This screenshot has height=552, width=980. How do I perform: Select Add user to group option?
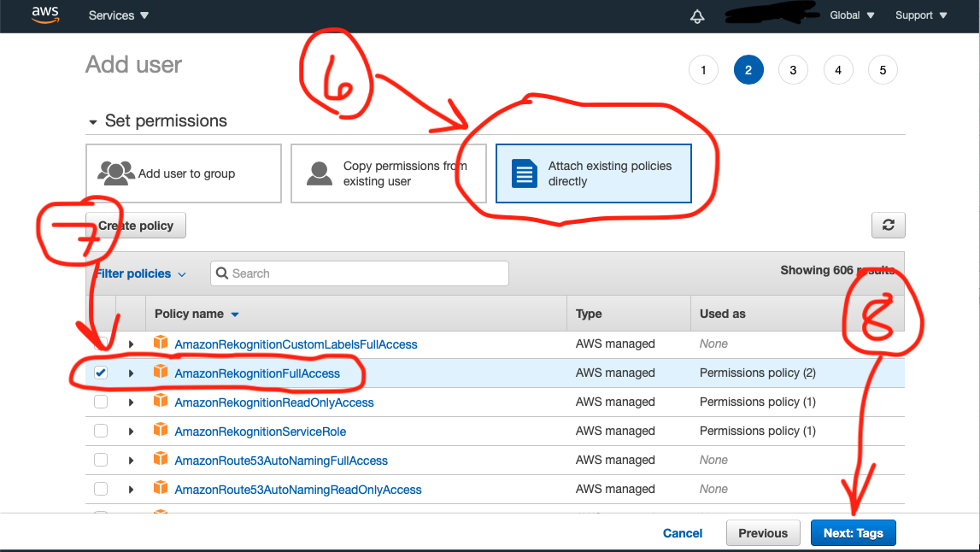[184, 173]
